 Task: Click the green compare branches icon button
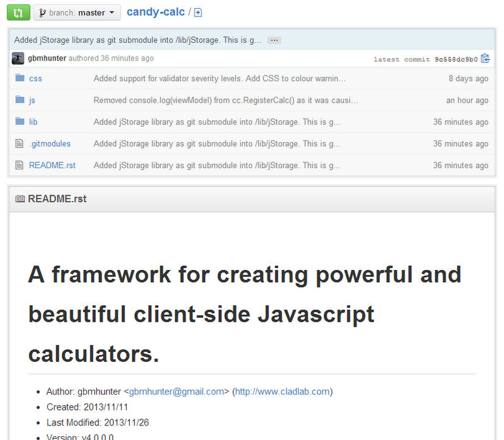(x=18, y=12)
